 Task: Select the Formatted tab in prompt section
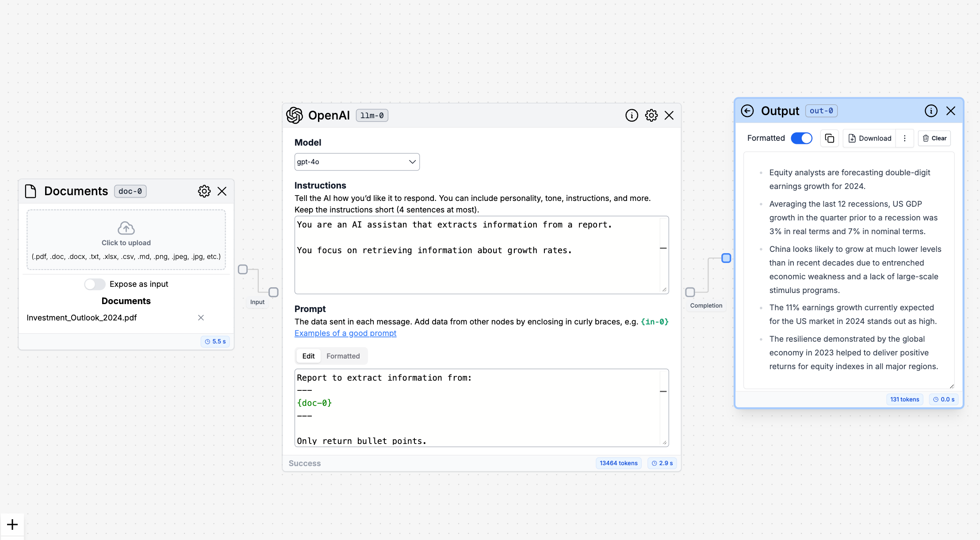[x=343, y=356]
